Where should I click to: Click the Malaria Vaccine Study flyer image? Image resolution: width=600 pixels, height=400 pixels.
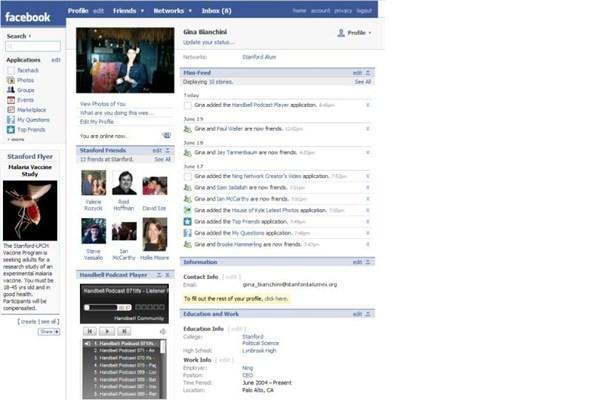pos(30,211)
